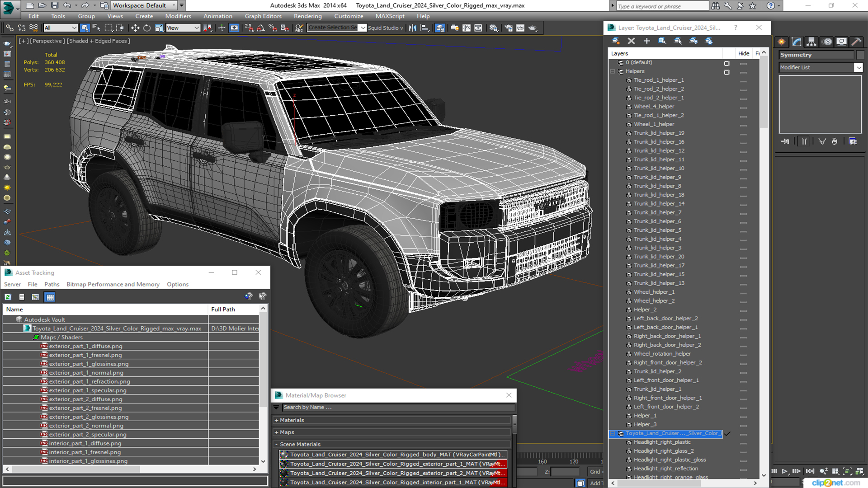Collapse the Toyota_Land_Cruiser Silver_Color layer

pyautogui.click(x=613, y=433)
